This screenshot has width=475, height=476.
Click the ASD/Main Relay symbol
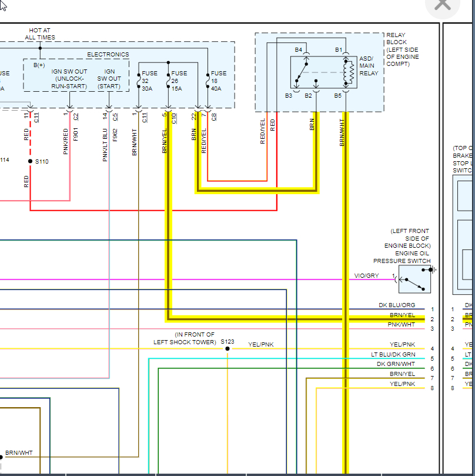[x=324, y=72]
